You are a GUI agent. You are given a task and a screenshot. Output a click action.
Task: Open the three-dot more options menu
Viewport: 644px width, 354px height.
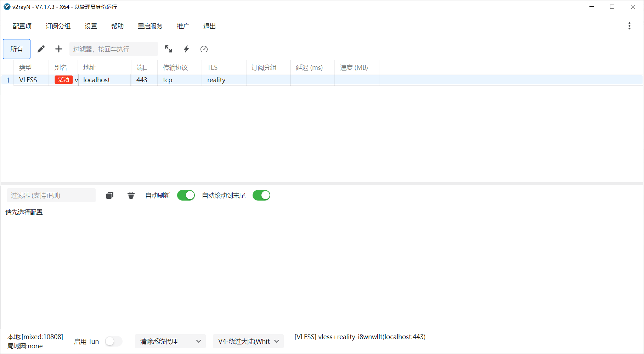629,26
